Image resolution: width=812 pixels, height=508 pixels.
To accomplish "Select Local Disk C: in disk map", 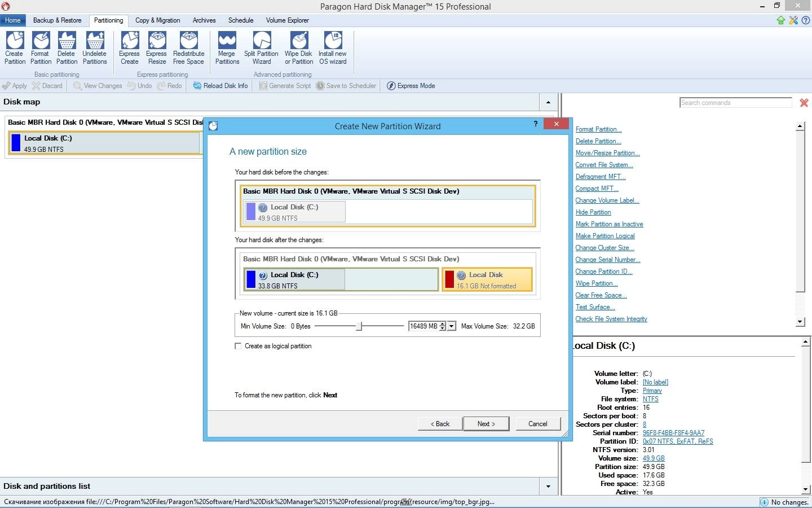I will tap(104, 143).
